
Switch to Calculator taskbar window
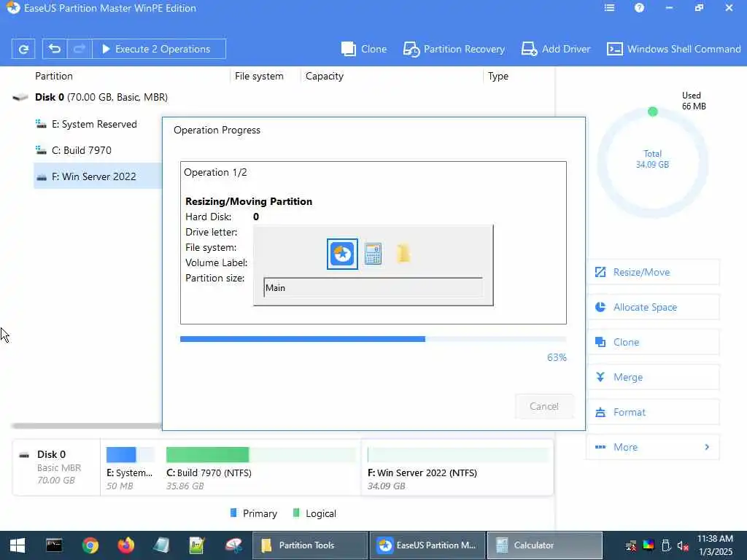tap(544, 545)
